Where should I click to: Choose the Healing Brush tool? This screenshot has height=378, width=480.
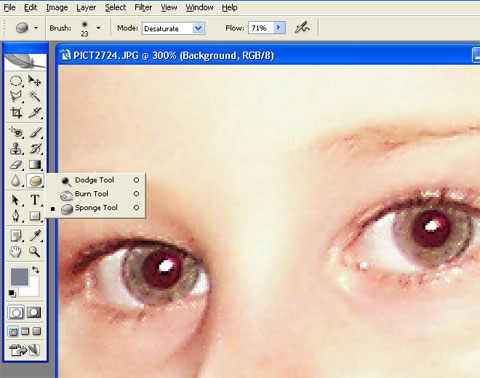tap(16, 132)
